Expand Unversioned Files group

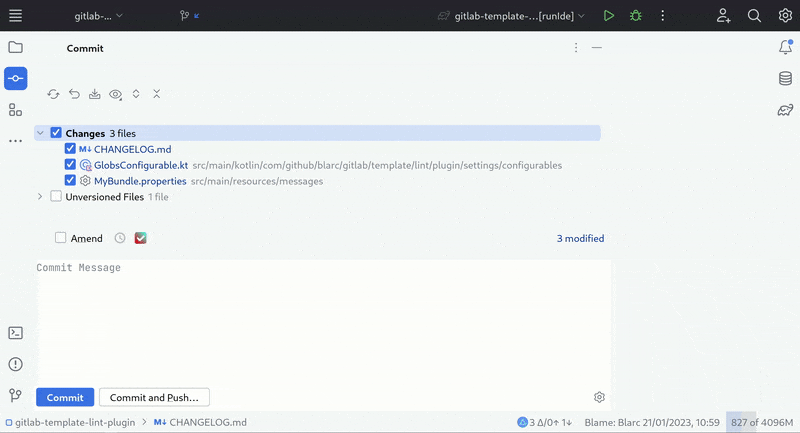click(40, 196)
